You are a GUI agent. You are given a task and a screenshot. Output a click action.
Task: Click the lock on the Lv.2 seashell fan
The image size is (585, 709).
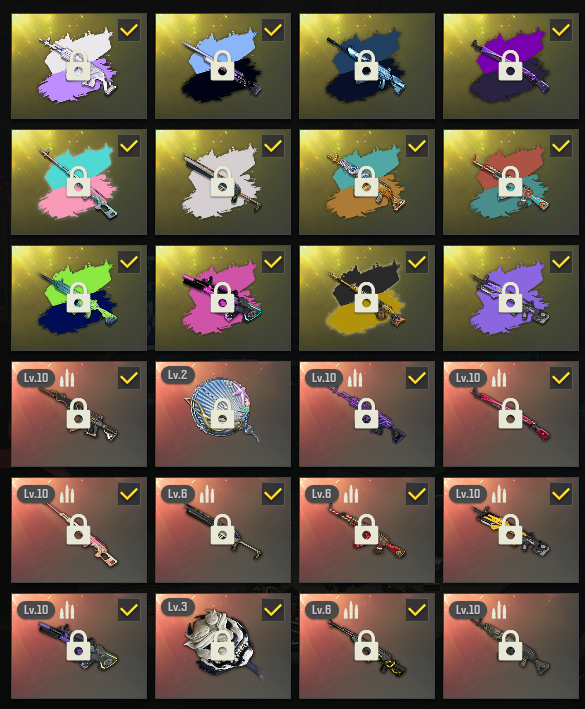click(x=222, y=414)
